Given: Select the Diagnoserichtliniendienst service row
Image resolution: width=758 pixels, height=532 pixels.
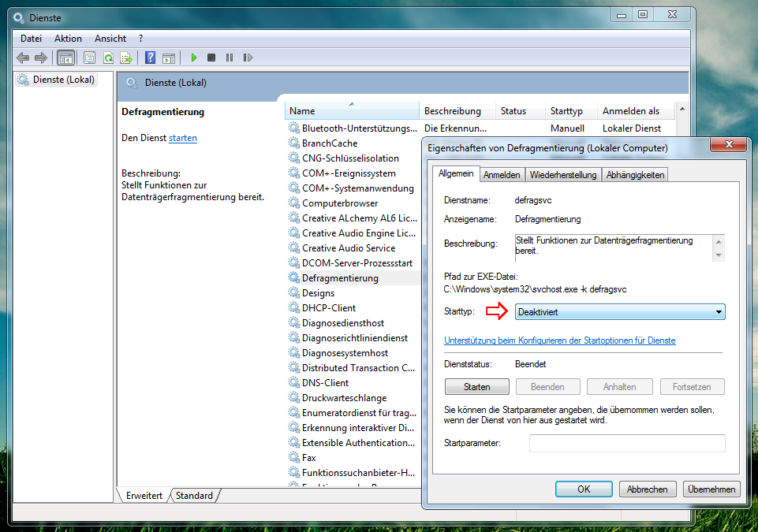Looking at the screenshot, I should pos(353,337).
